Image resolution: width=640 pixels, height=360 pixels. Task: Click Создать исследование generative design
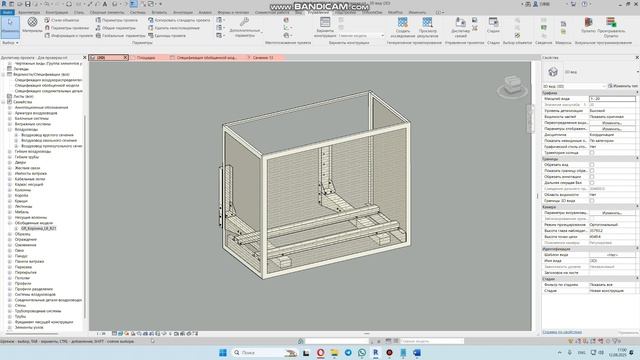(402, 27)
